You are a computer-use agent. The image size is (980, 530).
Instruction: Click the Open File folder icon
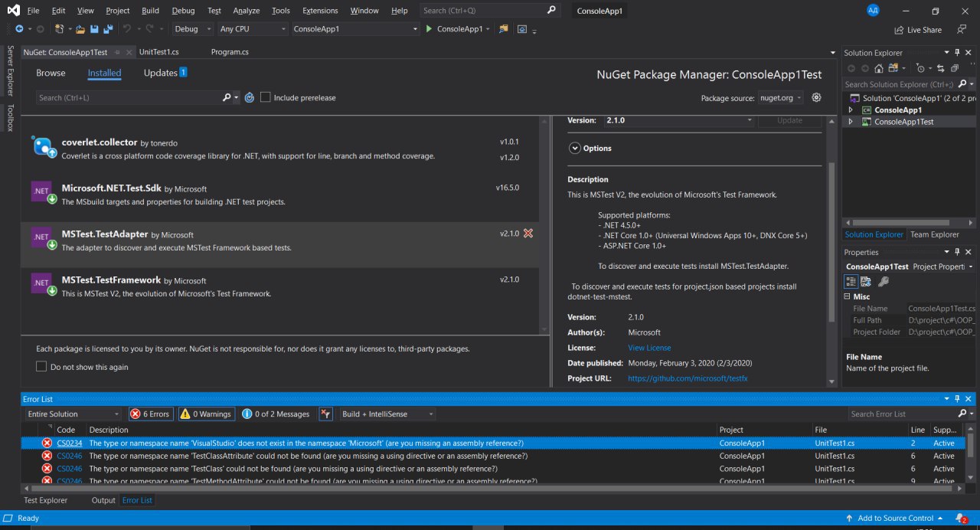click(80, 28)
